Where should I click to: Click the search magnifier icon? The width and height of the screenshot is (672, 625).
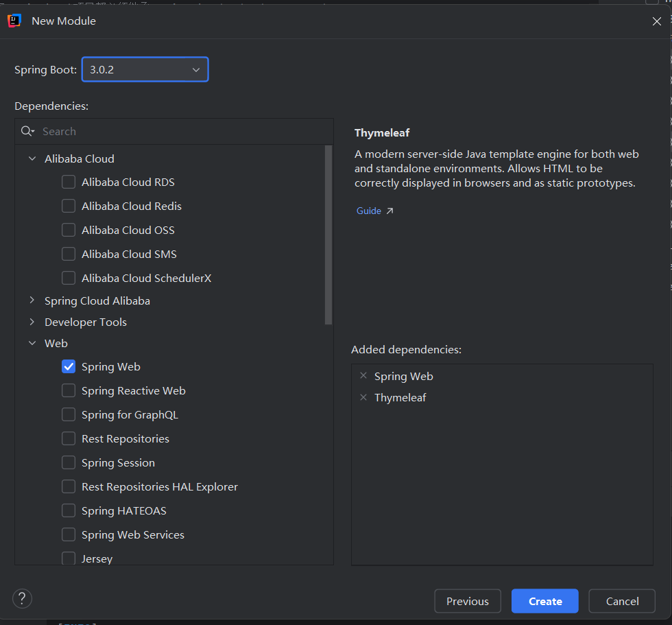[x=28, y=131]
